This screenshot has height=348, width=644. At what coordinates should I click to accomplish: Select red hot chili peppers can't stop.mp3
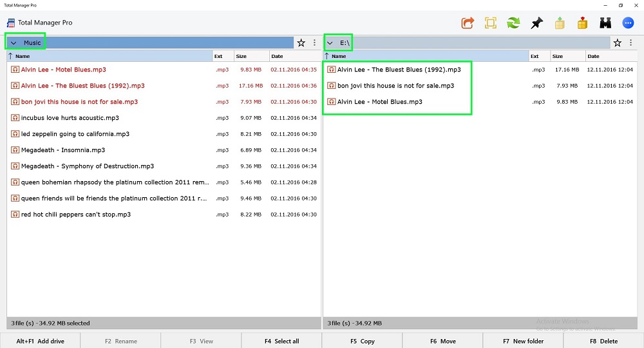click(x=164, y=215)
